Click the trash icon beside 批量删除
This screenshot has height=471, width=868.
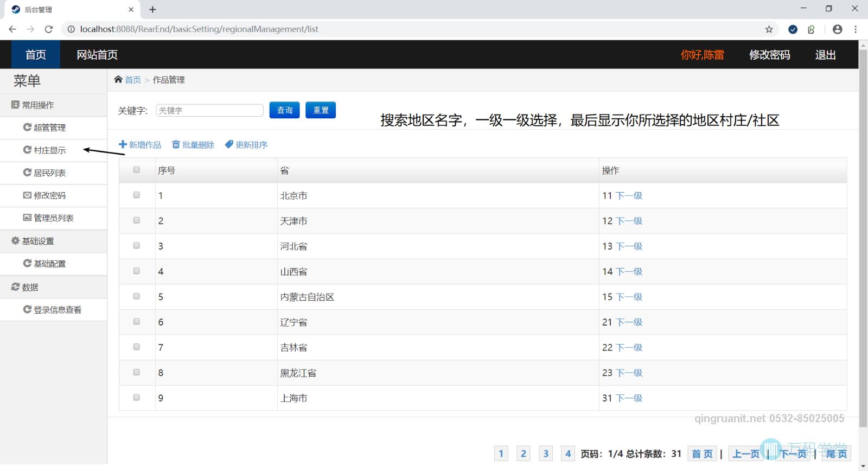coord(176,144)
